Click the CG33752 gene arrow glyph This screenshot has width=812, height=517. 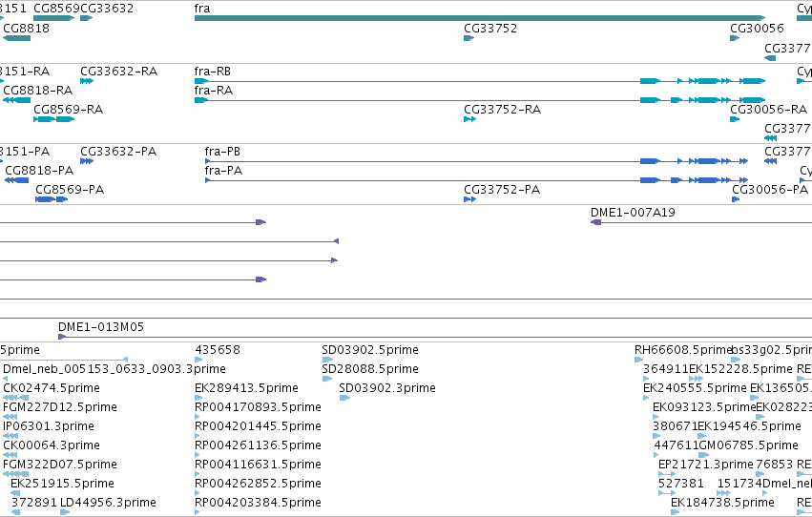point(469,38)
